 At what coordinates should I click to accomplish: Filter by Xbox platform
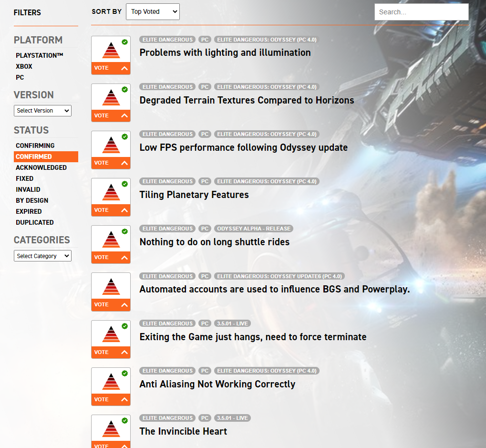click(x=24, y=66)
